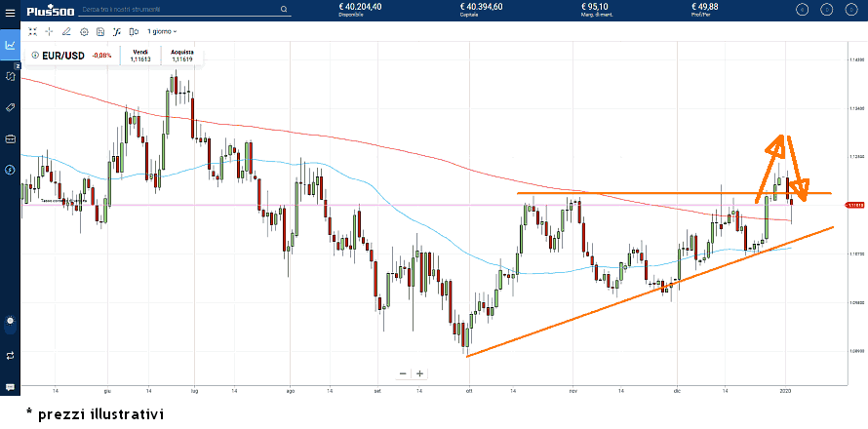This screenshot has height=429, width=868.
Task: Click the Acquista price button
Action: [x=182, y=55]
